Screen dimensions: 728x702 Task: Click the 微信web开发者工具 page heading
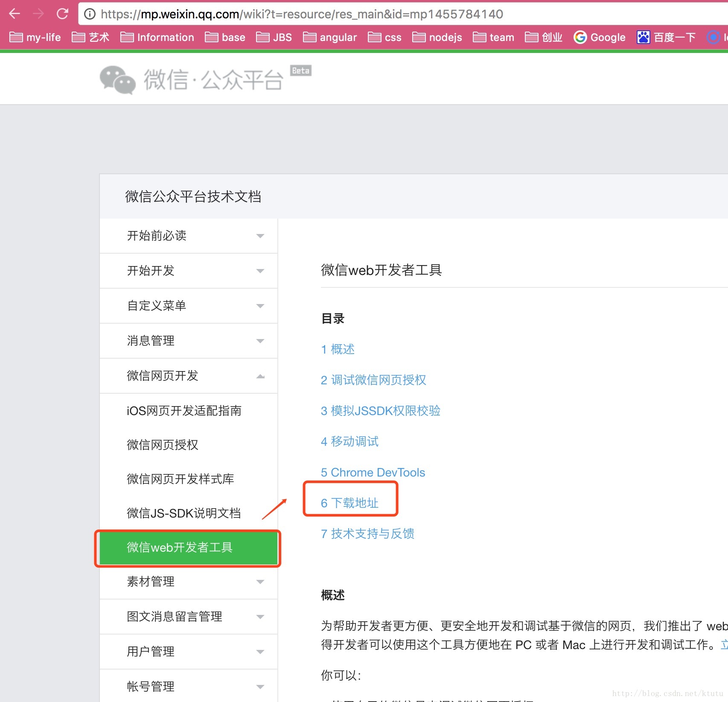(381, 270)
